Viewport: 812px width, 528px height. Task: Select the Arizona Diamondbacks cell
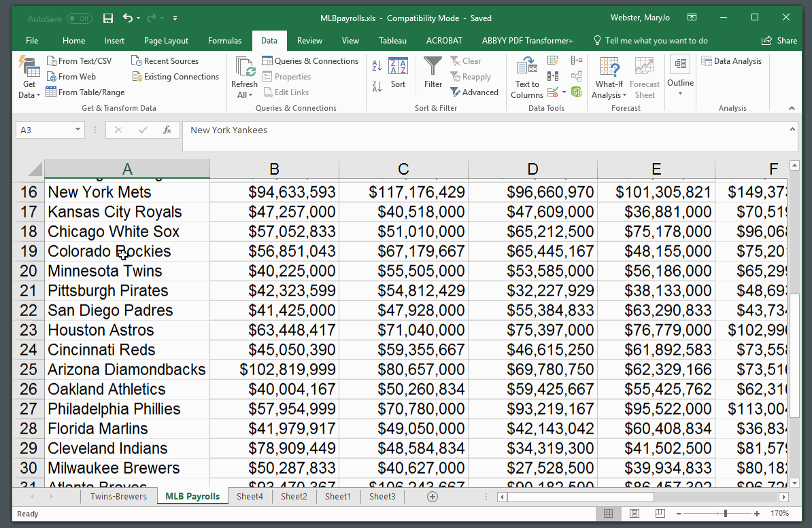127,370
